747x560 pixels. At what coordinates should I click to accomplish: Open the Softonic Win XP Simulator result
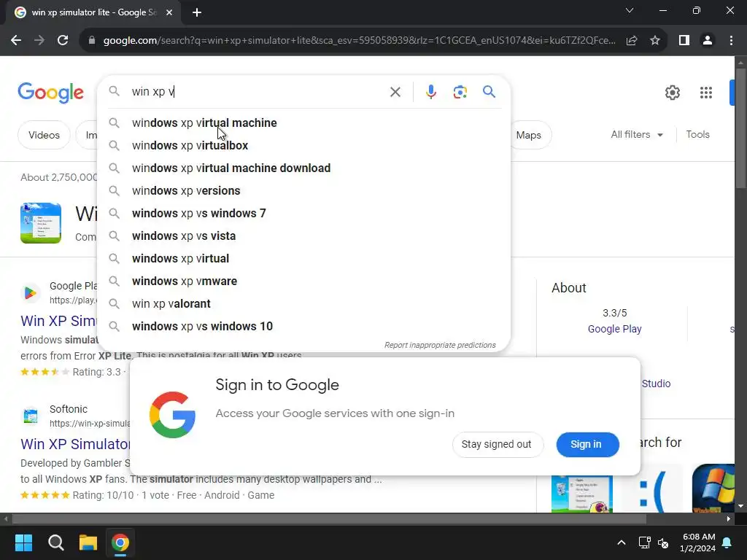click(75, 444)
